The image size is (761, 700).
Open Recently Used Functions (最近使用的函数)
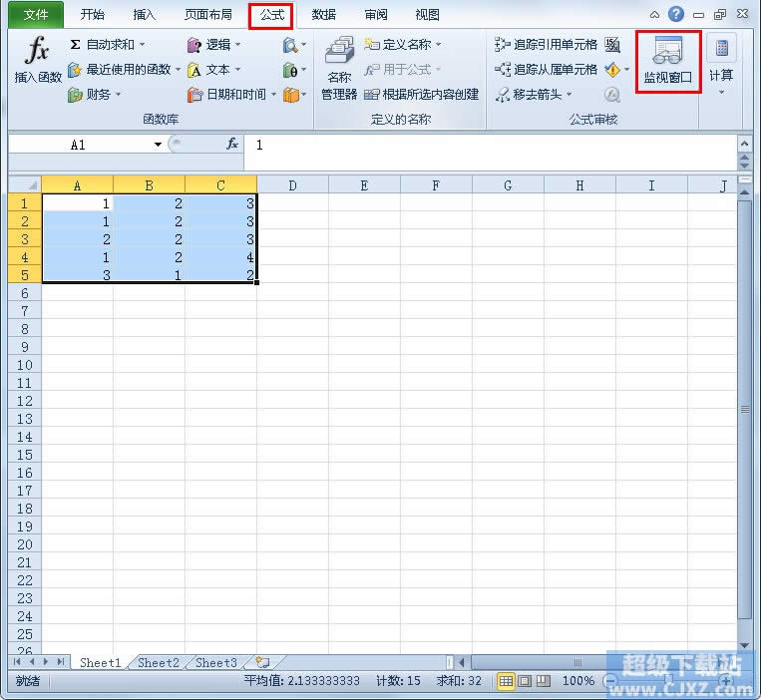125,70
